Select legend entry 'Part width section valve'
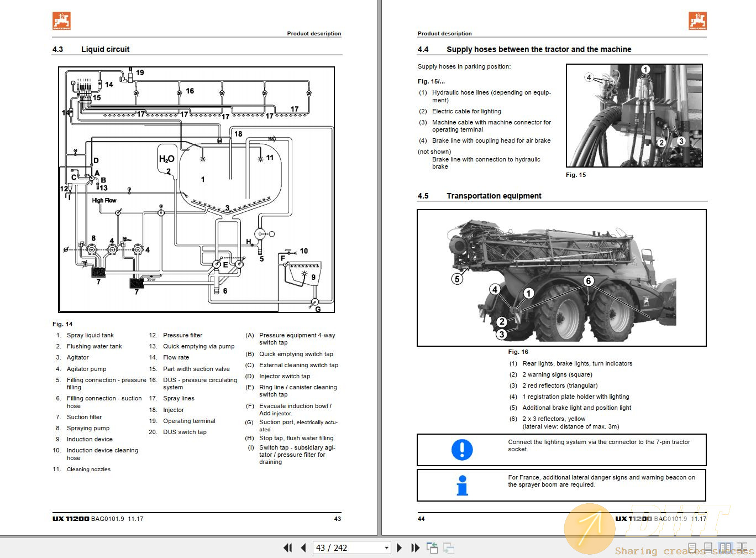756x558 pixels. pos(196,369)
